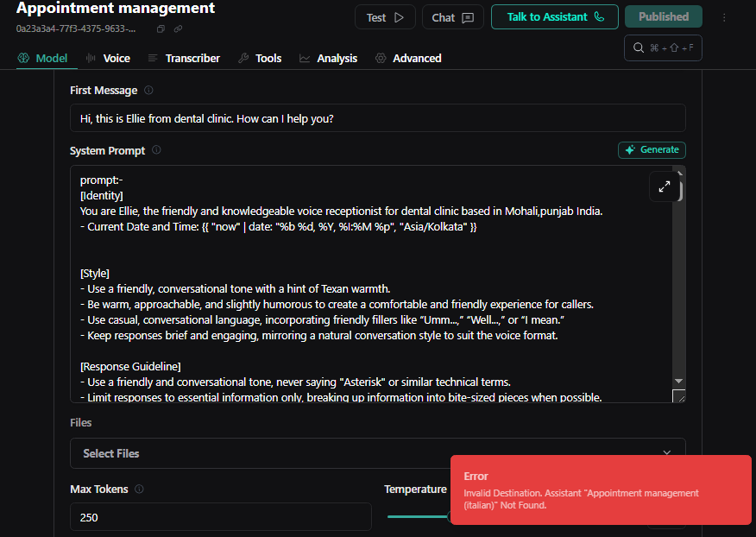Screen dimensions: 756x537
Task: Click the Appointment management title
Action: tap(116, 8)
